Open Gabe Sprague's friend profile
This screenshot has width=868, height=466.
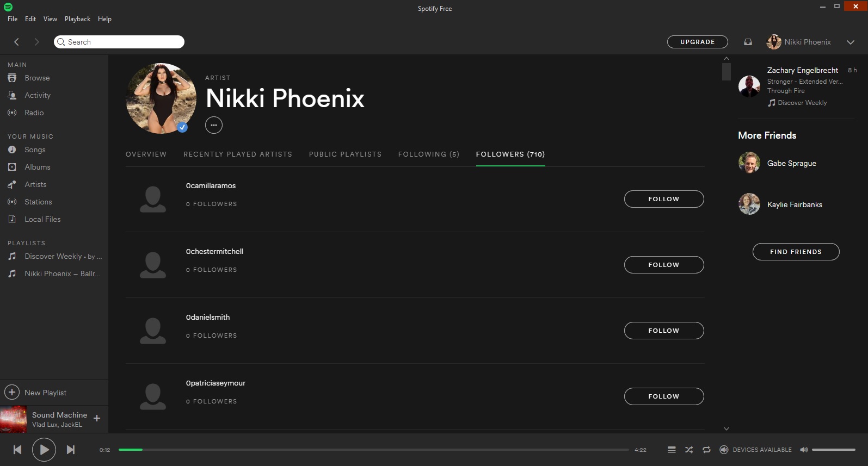[792, 163]
